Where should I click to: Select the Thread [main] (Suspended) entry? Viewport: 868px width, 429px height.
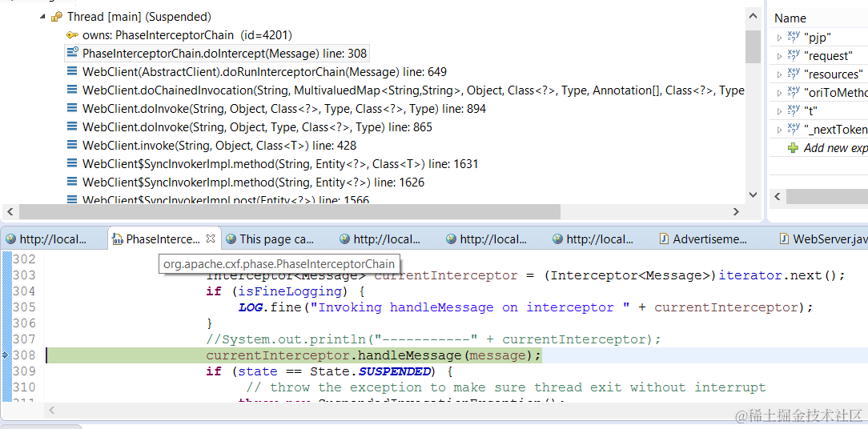click(x=139, y=17)
